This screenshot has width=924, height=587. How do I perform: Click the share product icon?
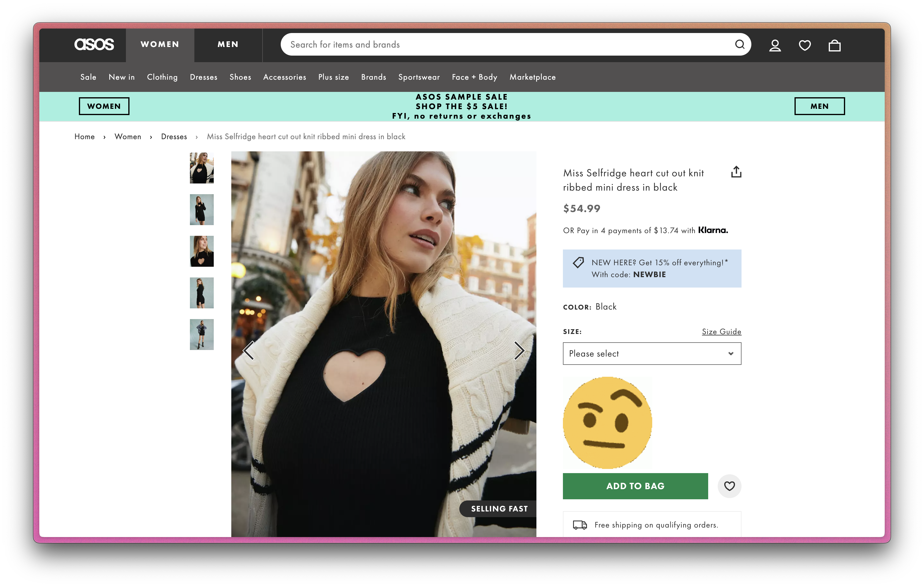tap(736, 172)
